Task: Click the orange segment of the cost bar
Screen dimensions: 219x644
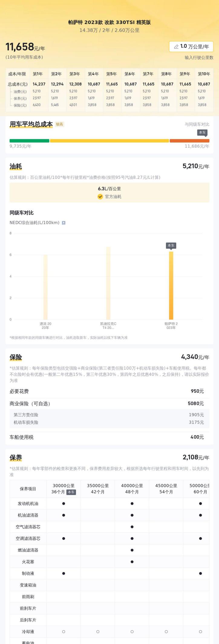Action: pyautogui.click(x=189, y=141)
